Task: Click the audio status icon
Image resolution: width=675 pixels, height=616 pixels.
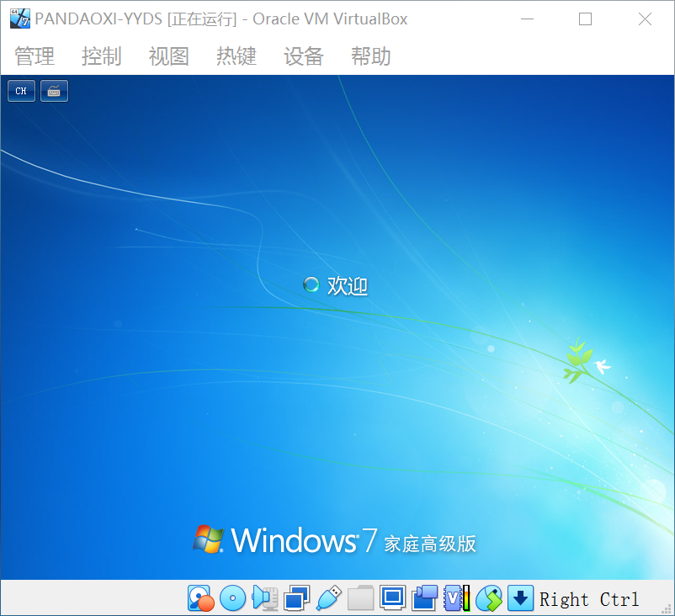Action: (265, 598)
